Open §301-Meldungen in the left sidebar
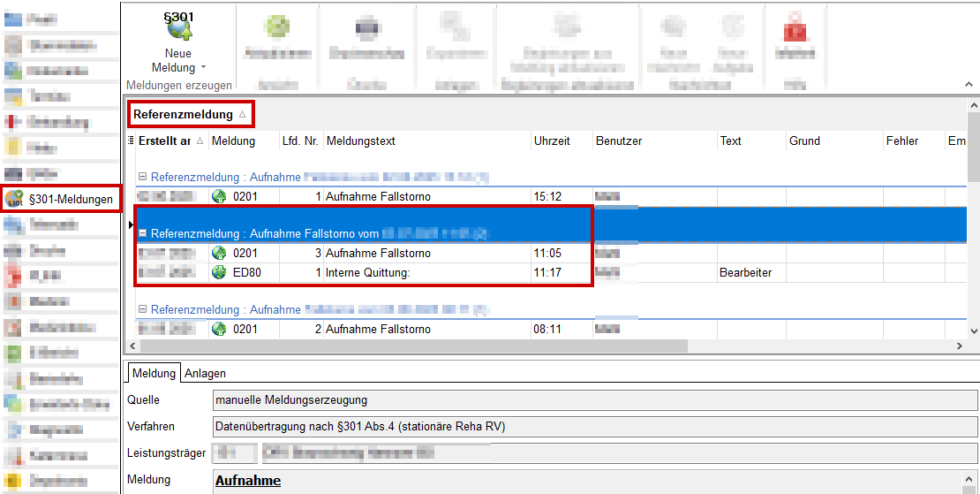Image resolution: width=980 pixels, height=494 pixels. (62, 200)
